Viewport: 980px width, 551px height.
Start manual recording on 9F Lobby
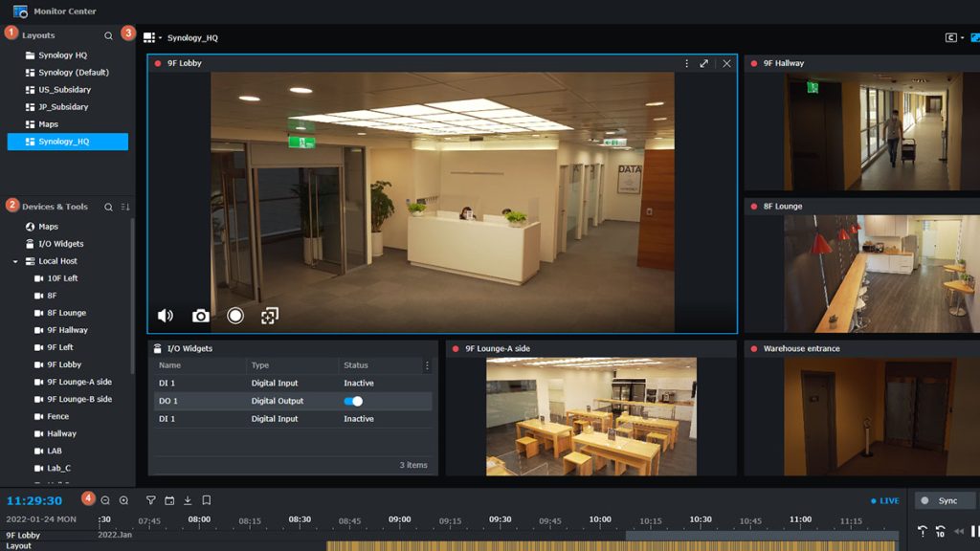pos(235,316)
